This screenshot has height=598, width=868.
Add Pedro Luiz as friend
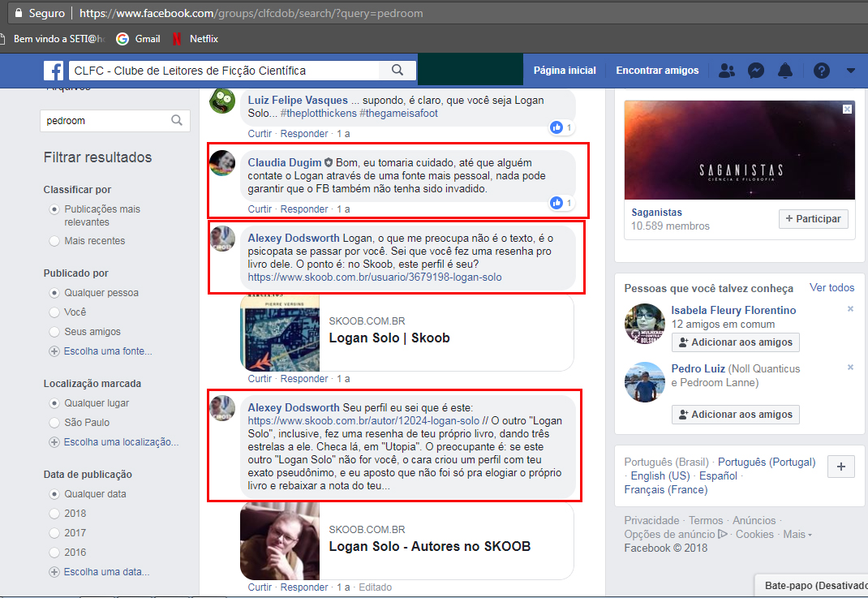point(736,414)
